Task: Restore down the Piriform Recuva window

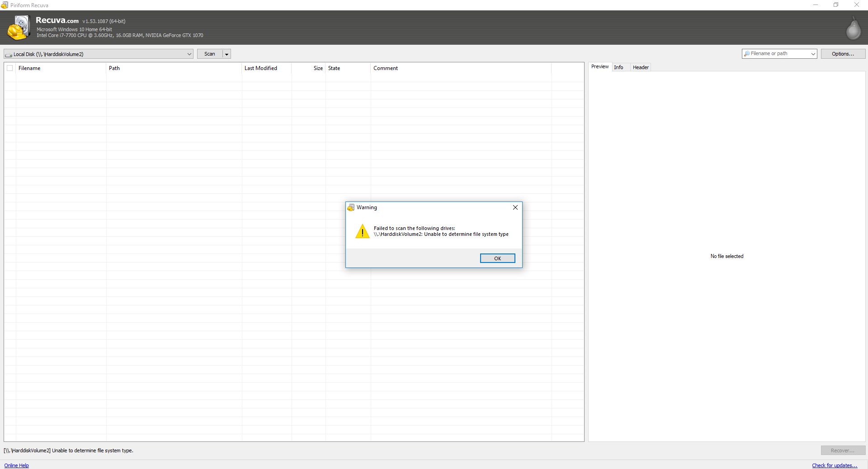Action: pyautogui.click(x=836, y=5)
